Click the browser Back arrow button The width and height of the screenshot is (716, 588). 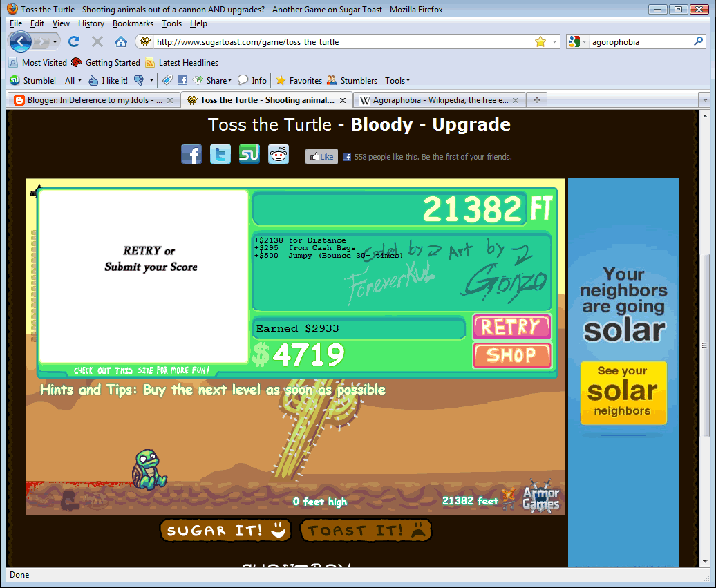(x=20, y=42)
